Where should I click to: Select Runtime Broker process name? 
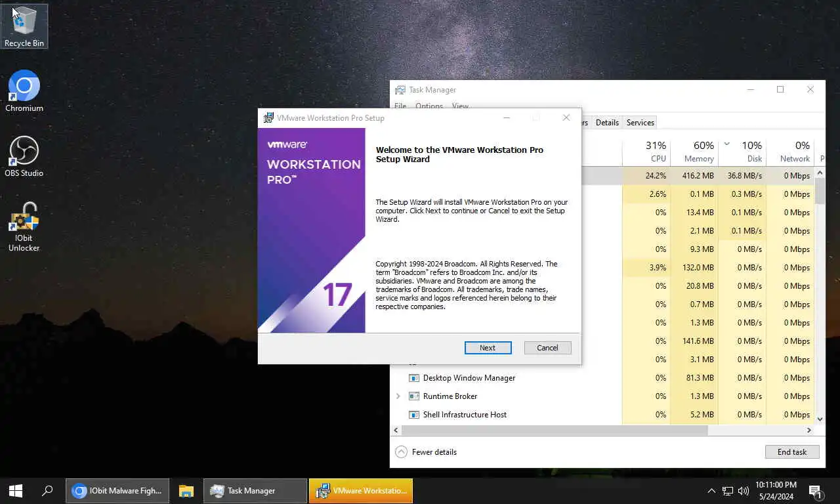450,396
